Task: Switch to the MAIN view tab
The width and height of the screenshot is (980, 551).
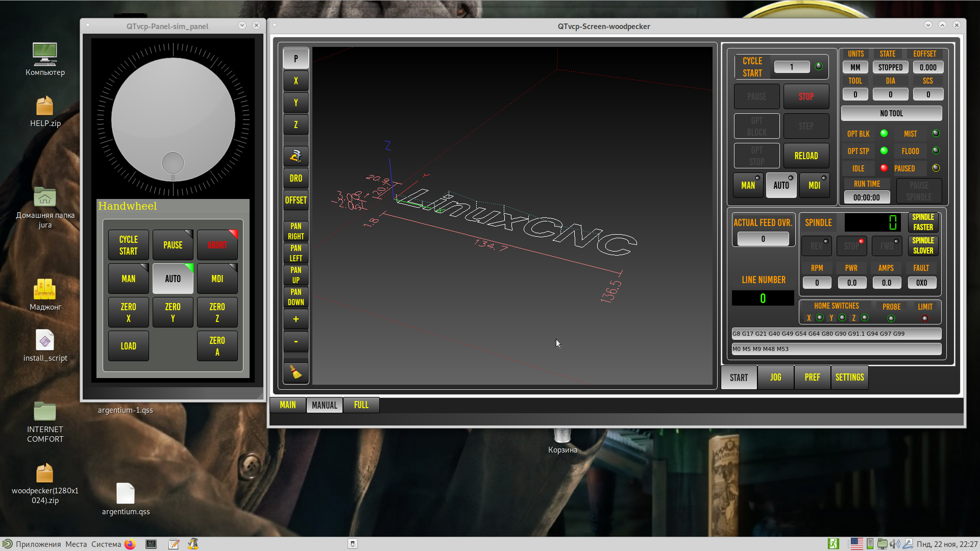Action: [288, 405]
